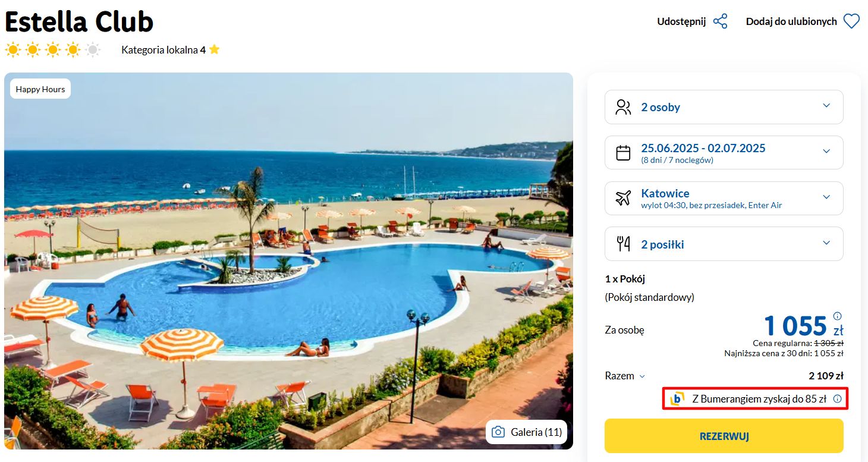Click the fork and knife meals icon
868x462 pixels.
tap(623, 244)
